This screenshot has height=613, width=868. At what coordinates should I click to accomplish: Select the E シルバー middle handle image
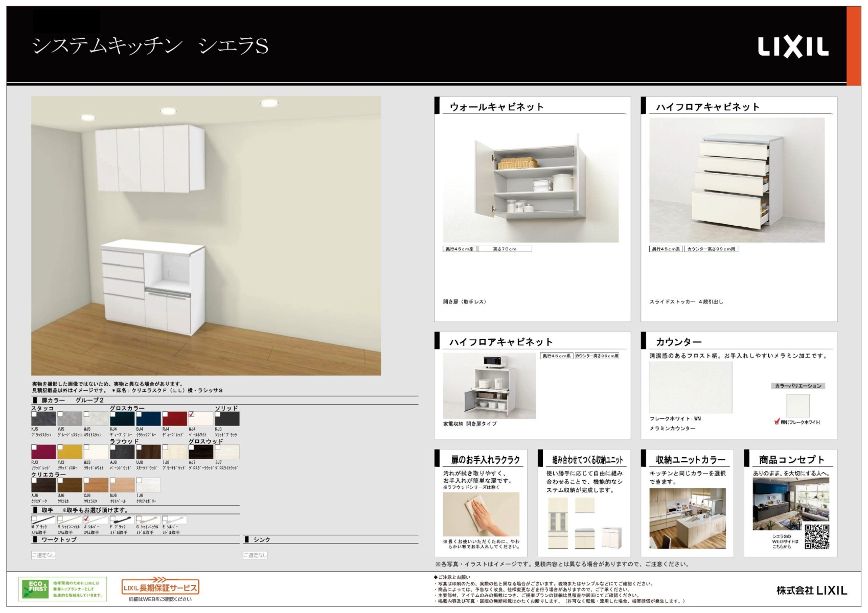(x=174, y=520)
